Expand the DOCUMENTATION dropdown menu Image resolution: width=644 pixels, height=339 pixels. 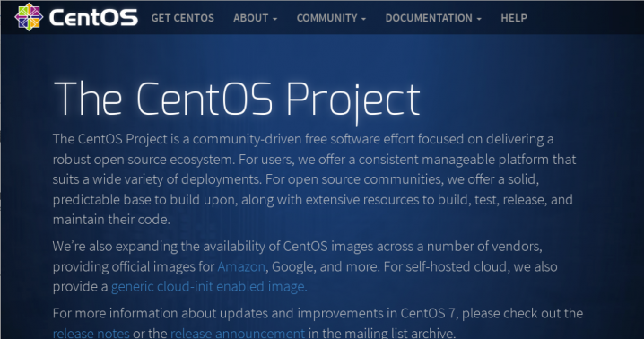click(x=433, y=18)
